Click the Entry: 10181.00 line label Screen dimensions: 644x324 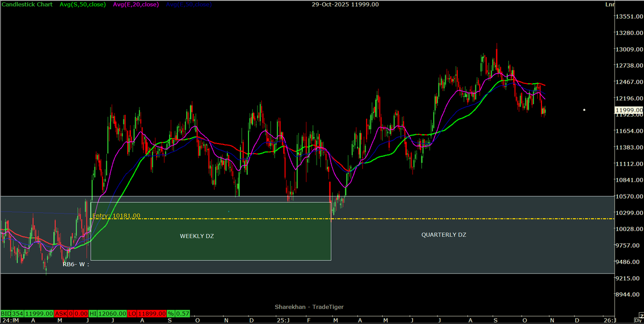(116, 215)
